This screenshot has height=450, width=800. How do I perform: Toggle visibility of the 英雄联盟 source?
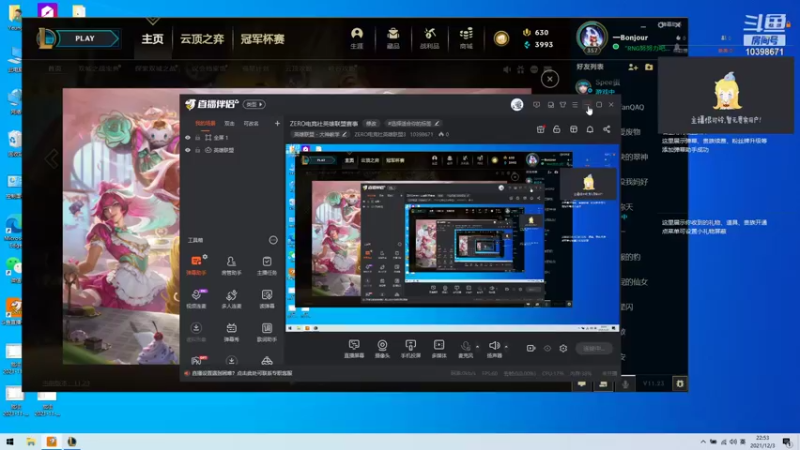pyautogui.click(x=188, y=151)
